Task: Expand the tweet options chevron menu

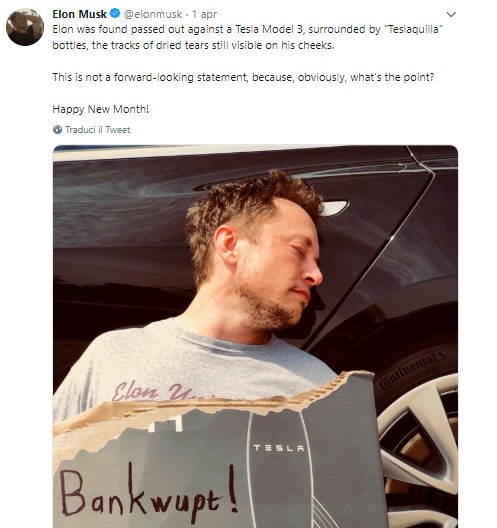Action: [451, 14]
